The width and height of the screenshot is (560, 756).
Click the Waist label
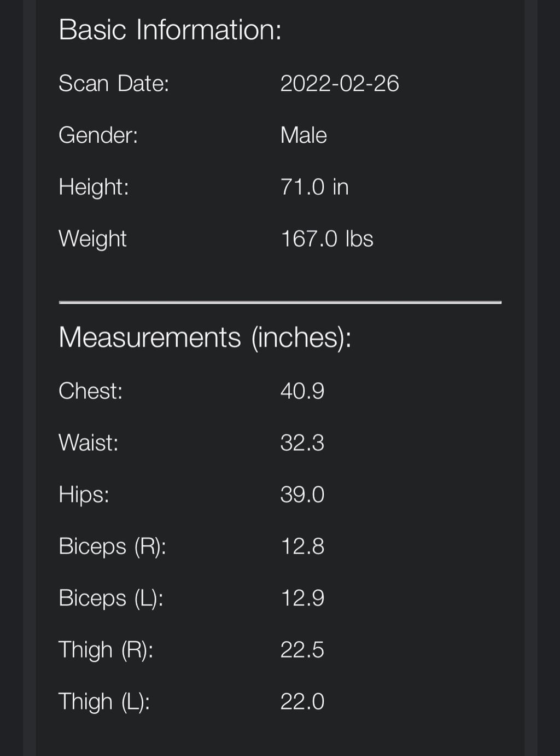tap(89, 443)
